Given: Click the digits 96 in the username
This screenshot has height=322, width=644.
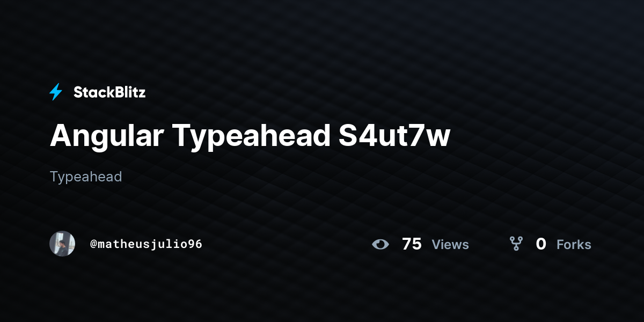Looking at the screenshot, I should click(195, 244).
